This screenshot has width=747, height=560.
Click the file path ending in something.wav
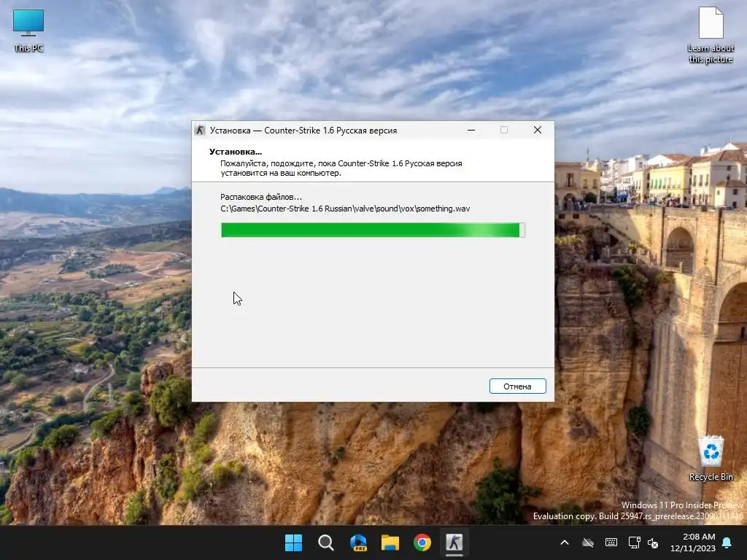345,209
